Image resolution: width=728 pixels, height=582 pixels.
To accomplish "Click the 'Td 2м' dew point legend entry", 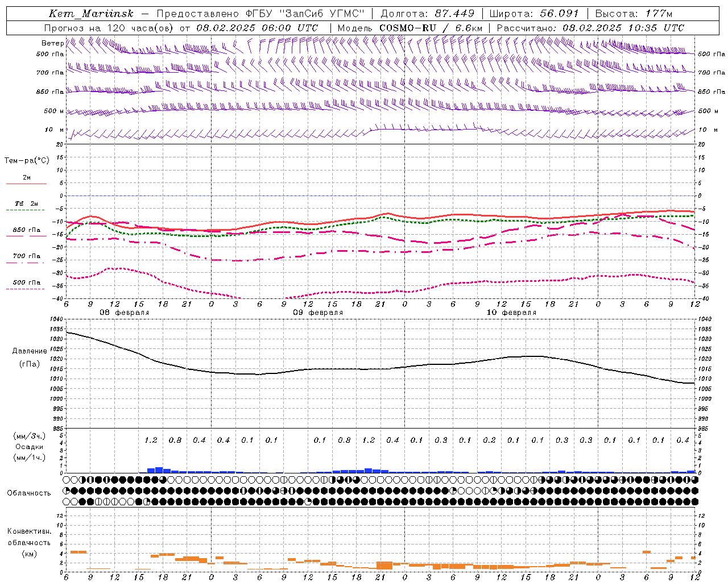I will 27,203.
